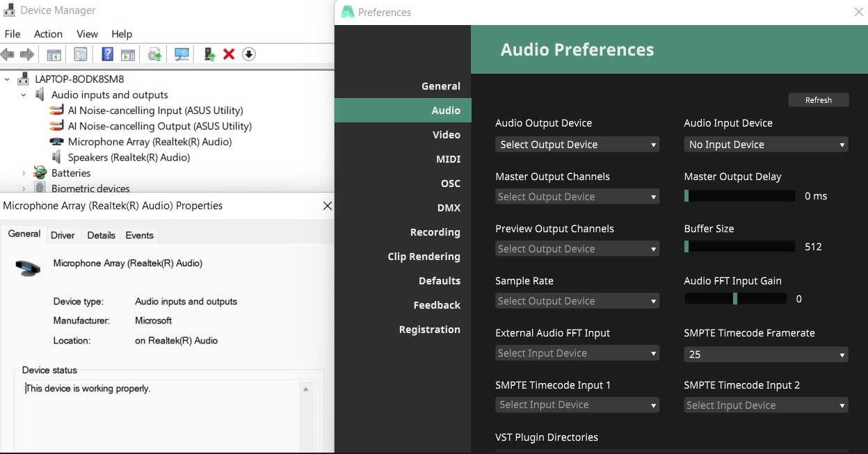868x454 pixels.
Task: Select the General tab in Properties dialog
Action: pyautogui.click(x=24, y=234)
